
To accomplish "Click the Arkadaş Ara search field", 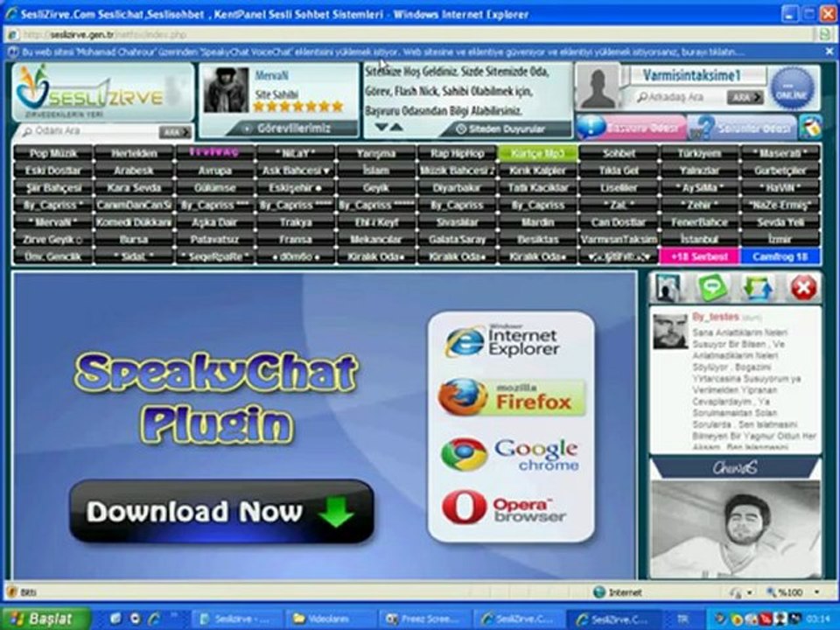I will tap(679, 97).
